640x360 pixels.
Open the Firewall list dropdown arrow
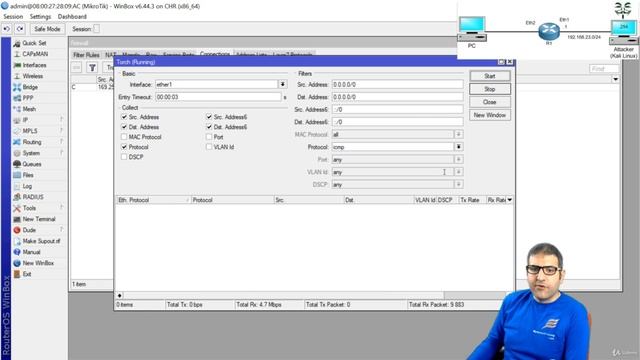615,79
